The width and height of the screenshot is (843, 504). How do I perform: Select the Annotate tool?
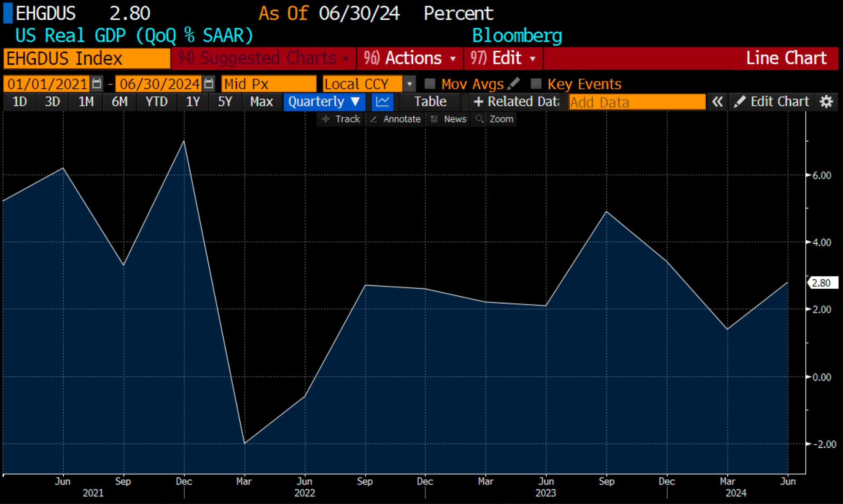[395, 119]
